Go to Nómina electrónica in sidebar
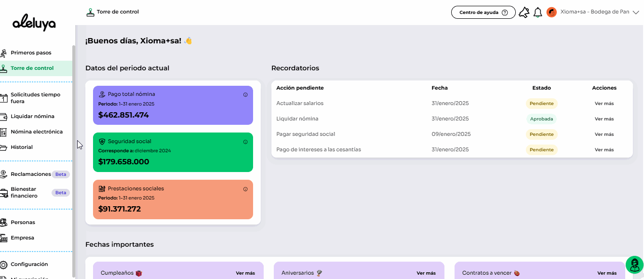The width and height of the screenshot is (644, 279). (36, 132)
